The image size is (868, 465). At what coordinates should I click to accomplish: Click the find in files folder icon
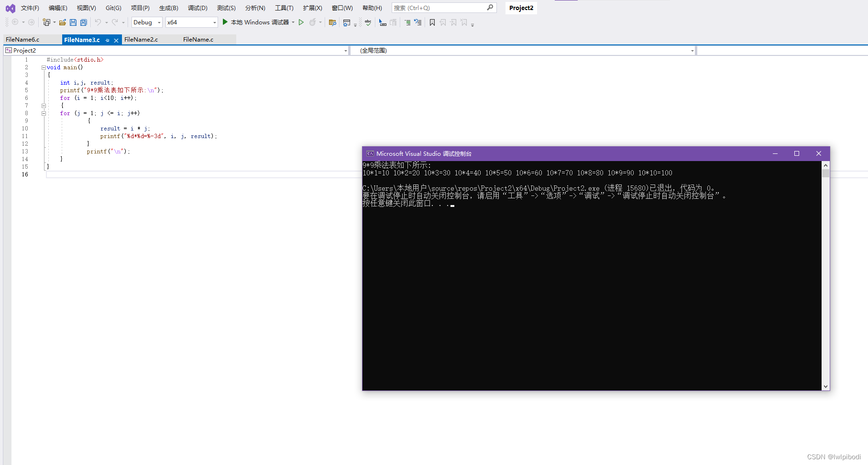tap(333, 22)
